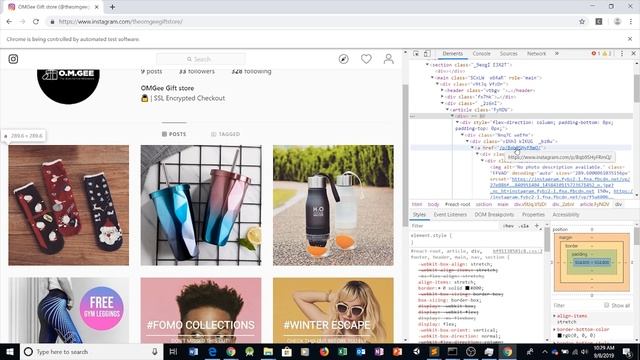The height and width of the screenshot is (360, 640).
Task: Switch to the Network tab
Action: click(536, 53)
